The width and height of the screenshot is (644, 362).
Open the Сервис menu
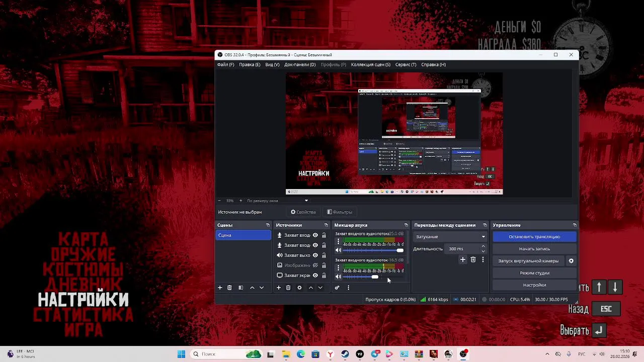tap(406, 64)
